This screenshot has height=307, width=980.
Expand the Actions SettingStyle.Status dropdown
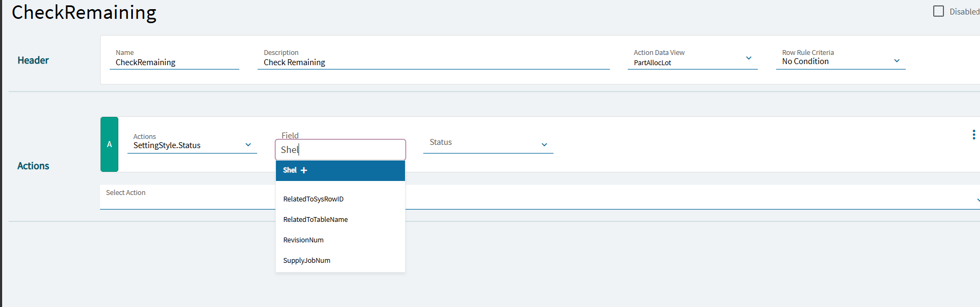tap(248, 145)
